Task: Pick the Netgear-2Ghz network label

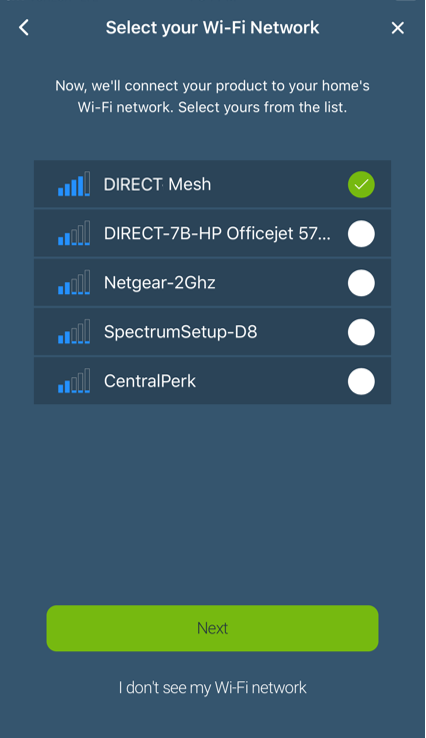Action: coord(160,283)
